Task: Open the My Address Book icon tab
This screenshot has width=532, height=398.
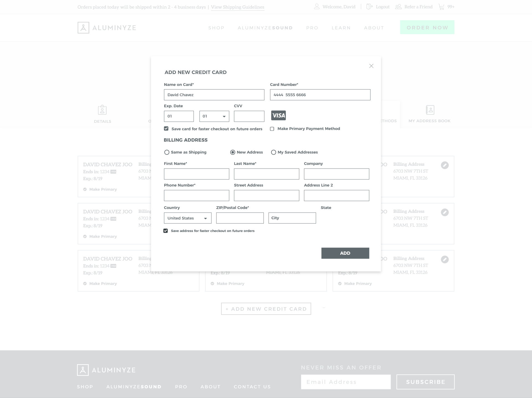Action: pyautogui.click(x=430, y=110)
